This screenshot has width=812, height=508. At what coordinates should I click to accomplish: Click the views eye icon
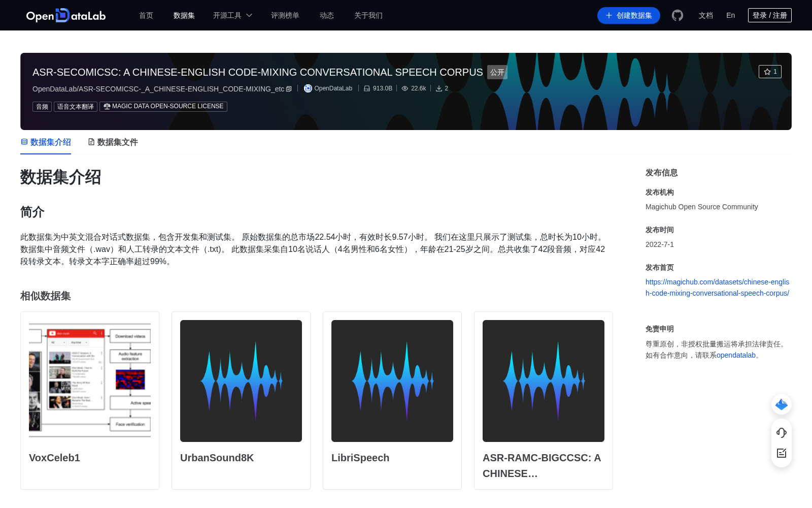(x=405, y=88)
